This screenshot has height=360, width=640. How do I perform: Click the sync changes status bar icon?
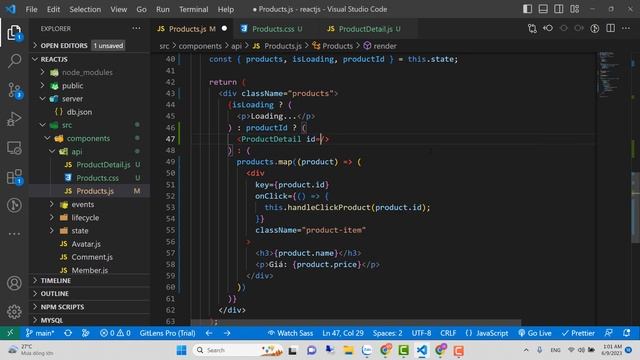pos(68,333)
